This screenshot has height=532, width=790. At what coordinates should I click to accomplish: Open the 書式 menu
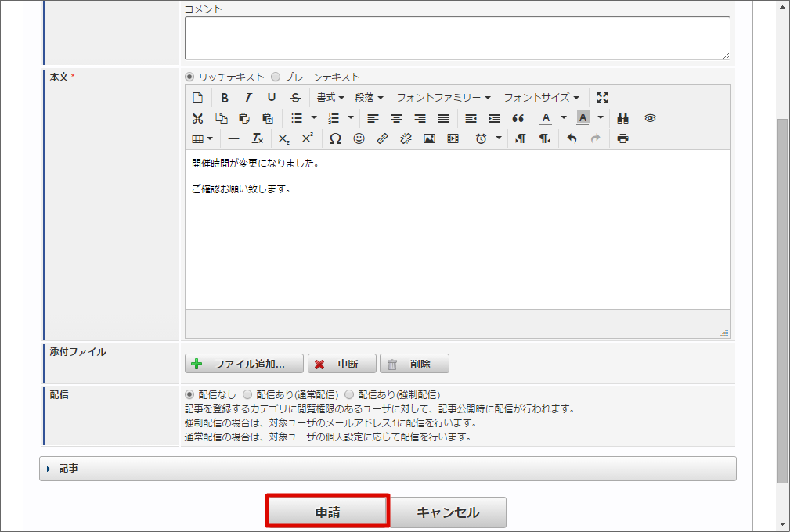[x=328, y=98]
